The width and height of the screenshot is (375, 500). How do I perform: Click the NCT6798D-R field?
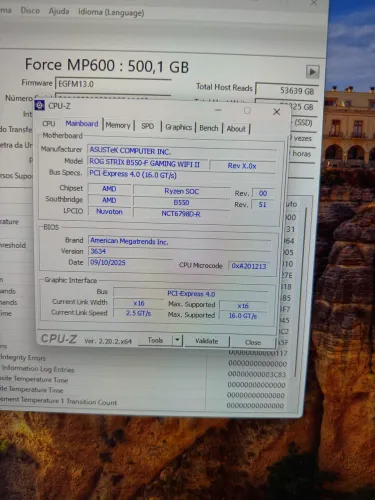click(181, 213)
